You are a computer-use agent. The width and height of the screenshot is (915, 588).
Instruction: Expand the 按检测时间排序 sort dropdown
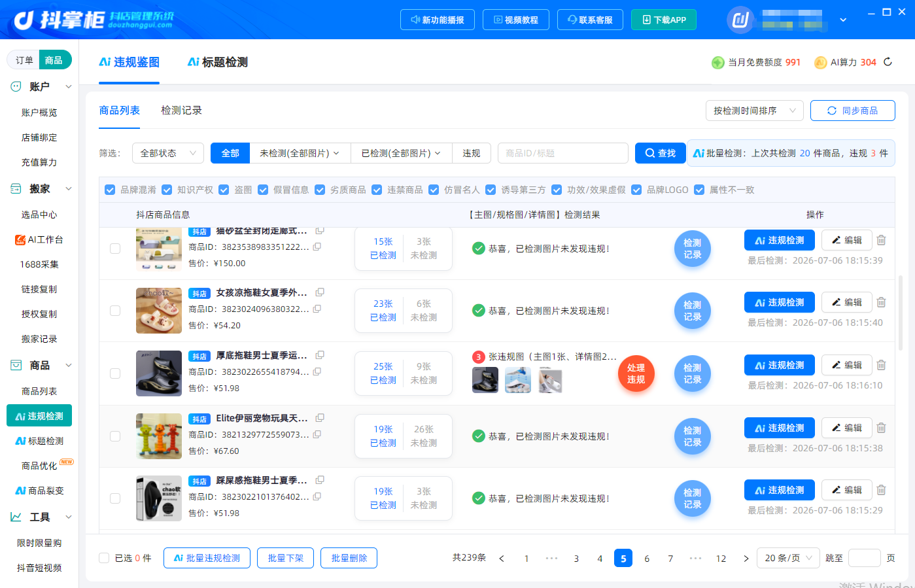click(x=754, y=111)
